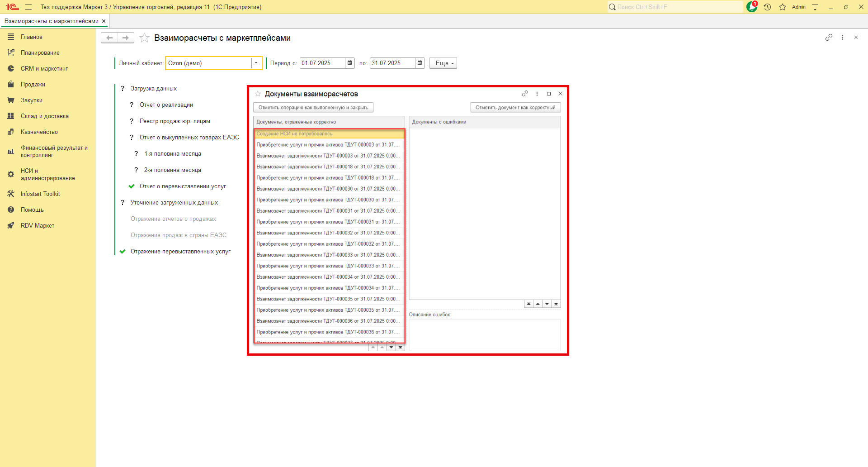The image size is (868, 467).
Task: Copy link icon in documents dialog
Action: click(525, 94)
